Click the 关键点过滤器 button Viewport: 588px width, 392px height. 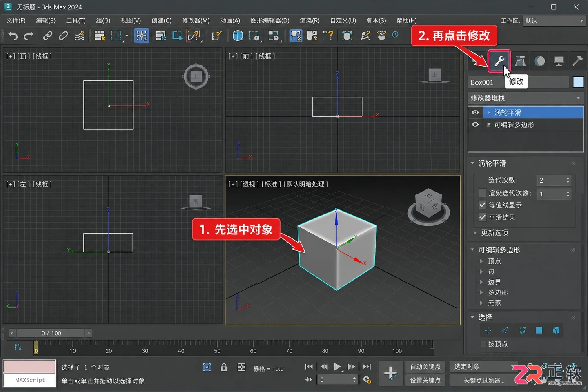484,380
